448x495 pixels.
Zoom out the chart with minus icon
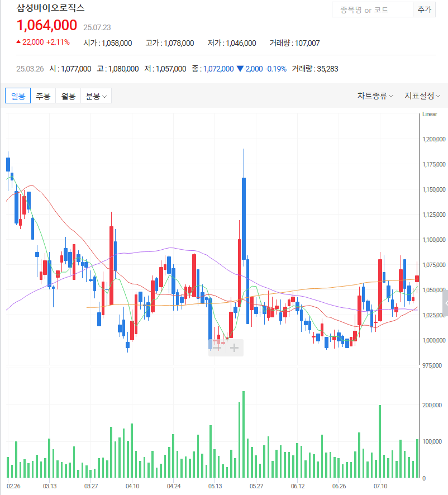click(x=217, y=348)
